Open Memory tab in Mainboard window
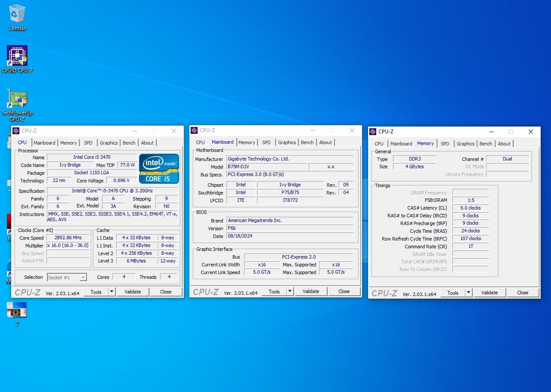 (247, 142)
